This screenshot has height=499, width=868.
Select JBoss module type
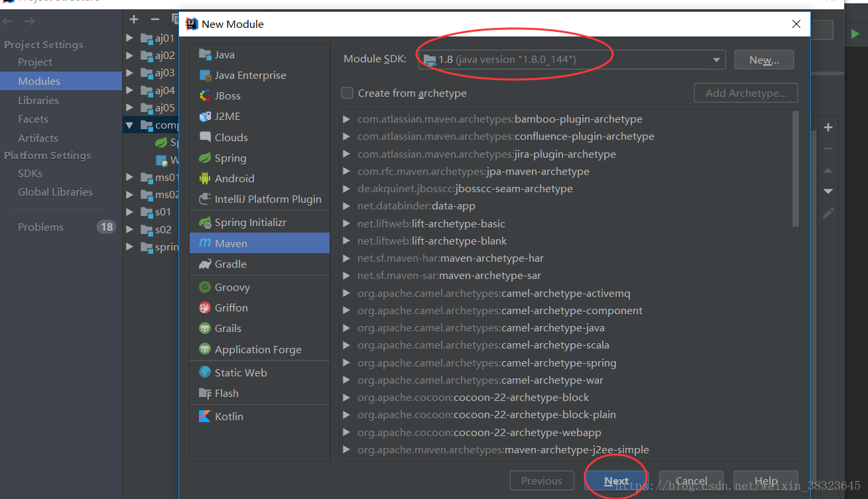click(259, 95)
